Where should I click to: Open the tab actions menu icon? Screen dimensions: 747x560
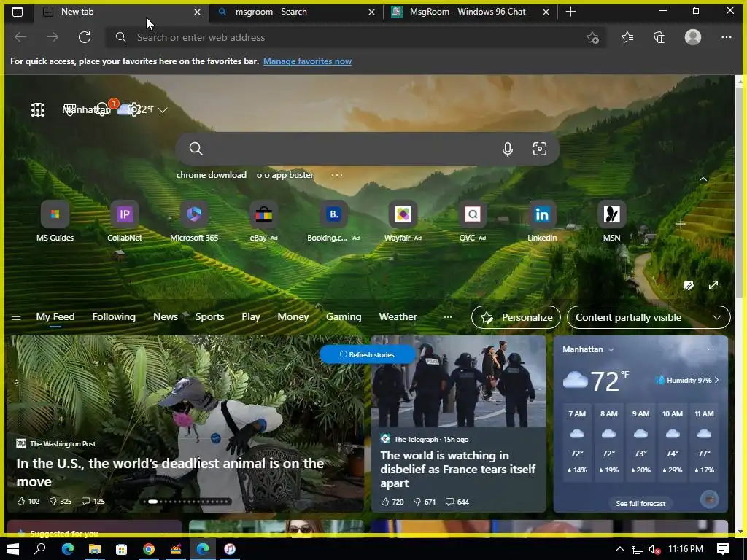[18, 12]
